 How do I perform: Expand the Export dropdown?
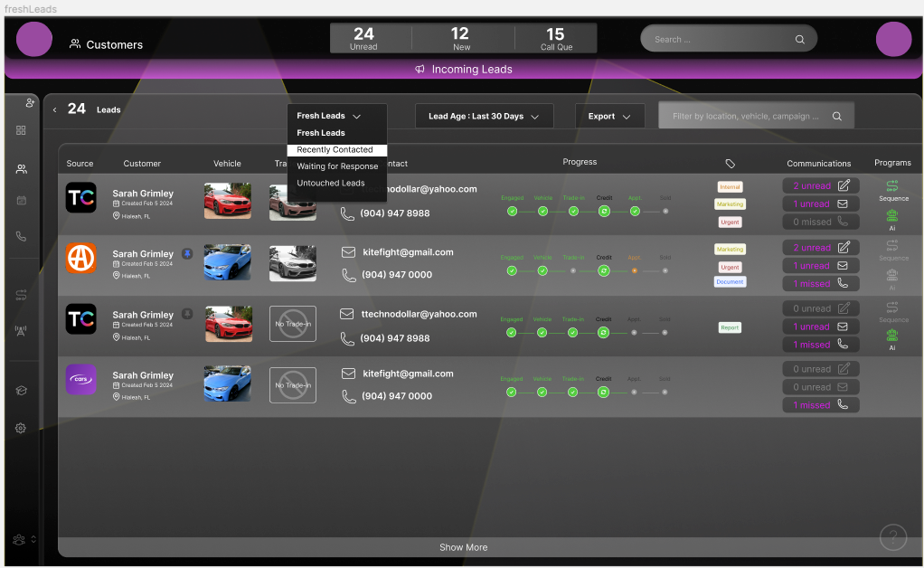click(x=609, y=116)
